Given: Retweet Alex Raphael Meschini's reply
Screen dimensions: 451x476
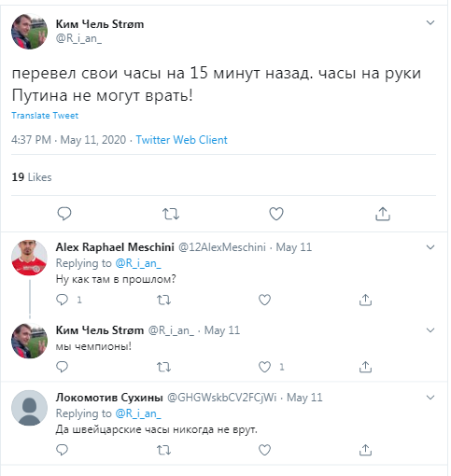Looking at the screenshot, I should point(163,300).
